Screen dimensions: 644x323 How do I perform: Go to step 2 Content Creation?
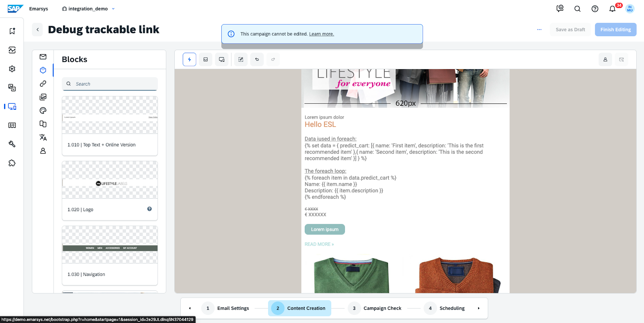299,308
